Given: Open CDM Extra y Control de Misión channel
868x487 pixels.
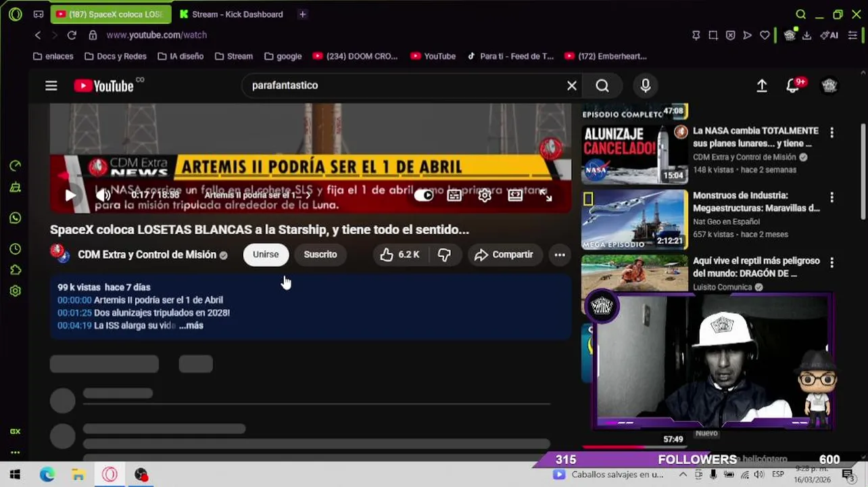Looking at the screenshot, I should coord(147,254).
